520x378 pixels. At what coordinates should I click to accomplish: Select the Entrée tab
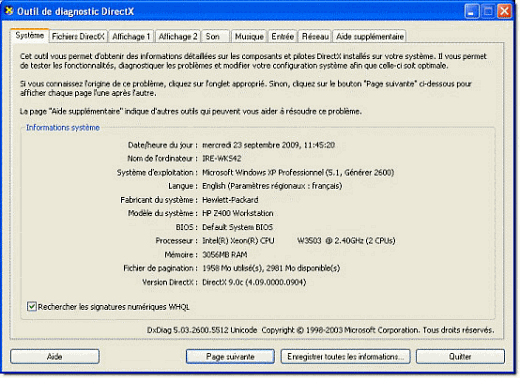[x=283, y=36]
